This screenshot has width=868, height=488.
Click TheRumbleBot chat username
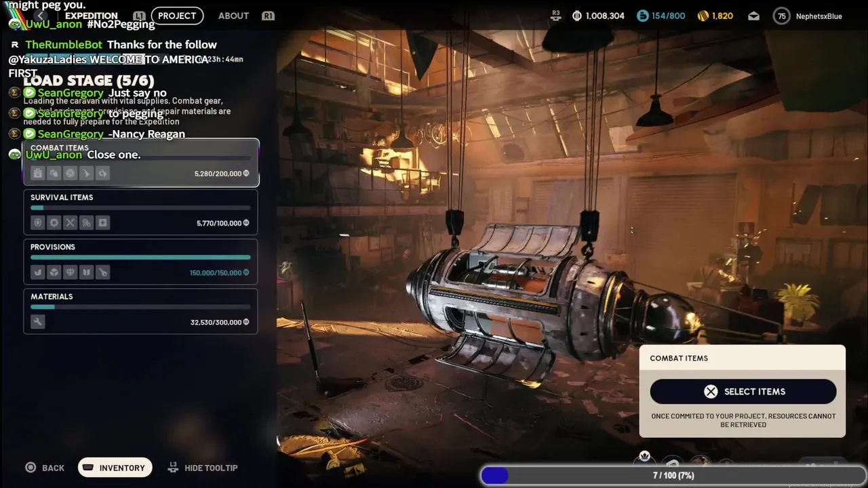[64, 45]
